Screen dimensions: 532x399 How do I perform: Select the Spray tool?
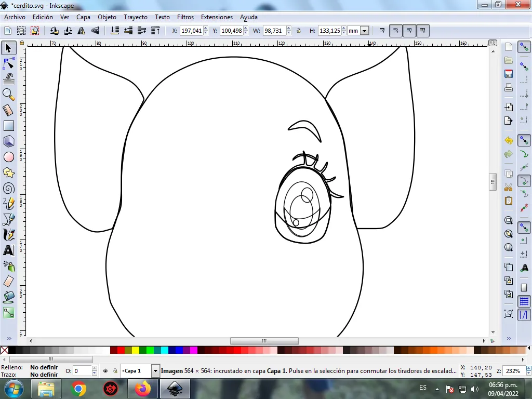pyautogui.click(x=8, y=267)
